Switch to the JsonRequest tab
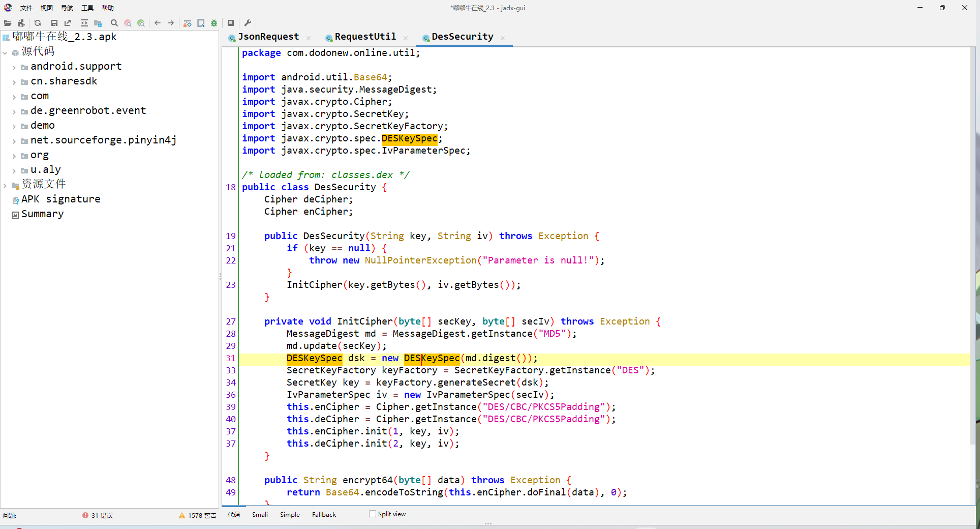 [268, 37]
